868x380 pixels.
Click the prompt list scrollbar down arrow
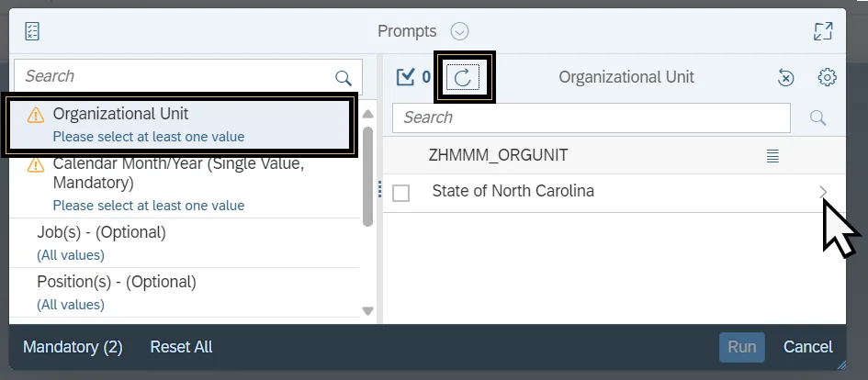point(368,311)
